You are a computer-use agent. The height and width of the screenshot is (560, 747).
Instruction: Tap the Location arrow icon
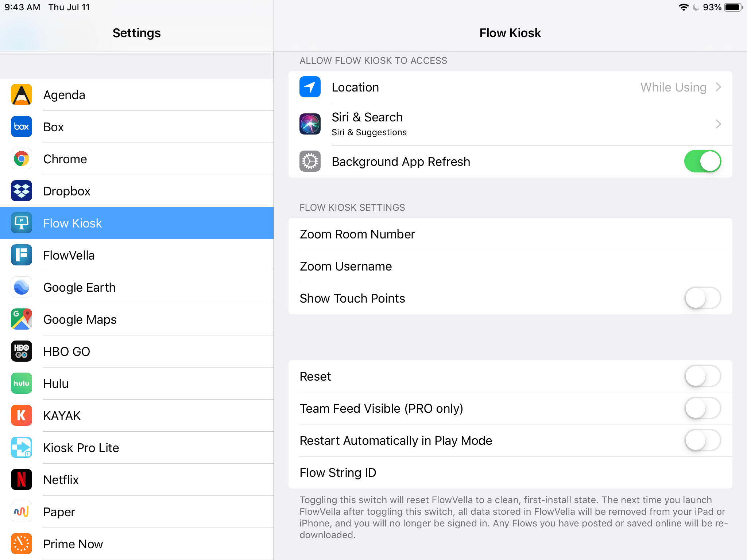[310, 87]
